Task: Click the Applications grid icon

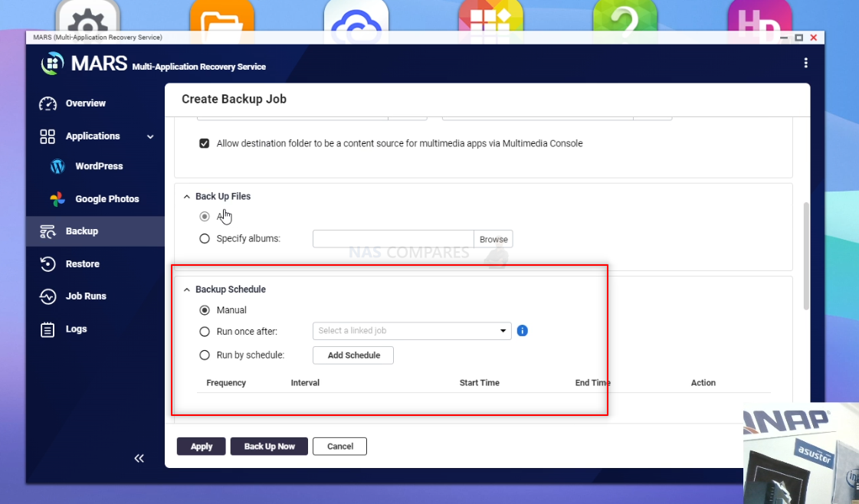Action: coord(48,136)
